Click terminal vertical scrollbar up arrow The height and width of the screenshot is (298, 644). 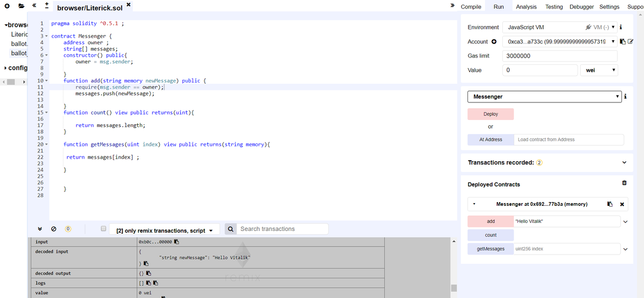[x=454, y=241]
